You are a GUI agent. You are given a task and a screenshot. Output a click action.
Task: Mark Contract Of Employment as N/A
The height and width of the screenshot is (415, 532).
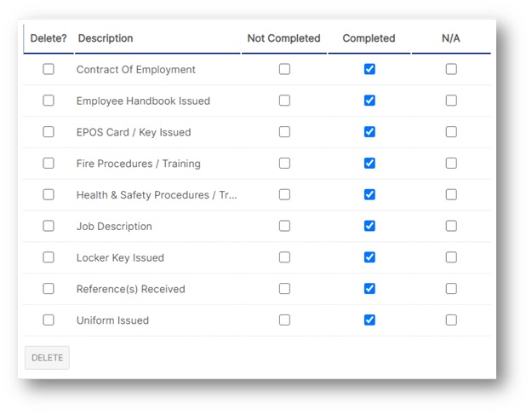451,69
